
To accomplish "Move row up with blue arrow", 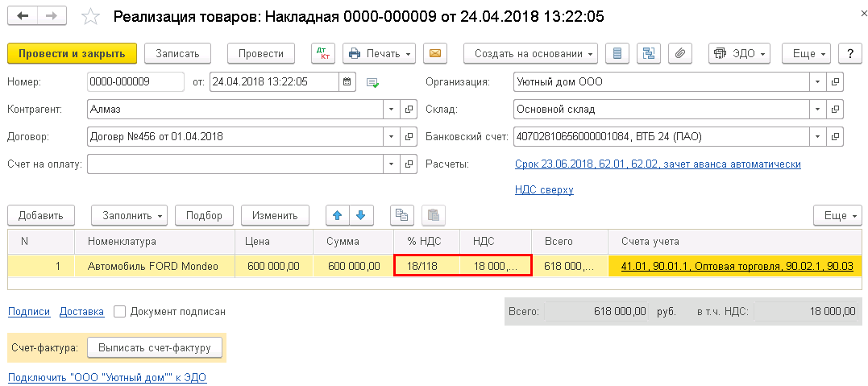I will point(338,215).
